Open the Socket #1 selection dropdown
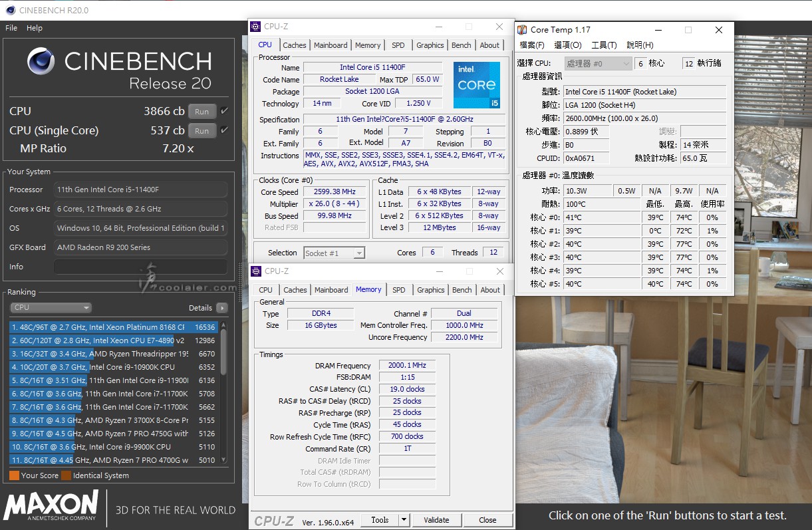 click(335, 253)
